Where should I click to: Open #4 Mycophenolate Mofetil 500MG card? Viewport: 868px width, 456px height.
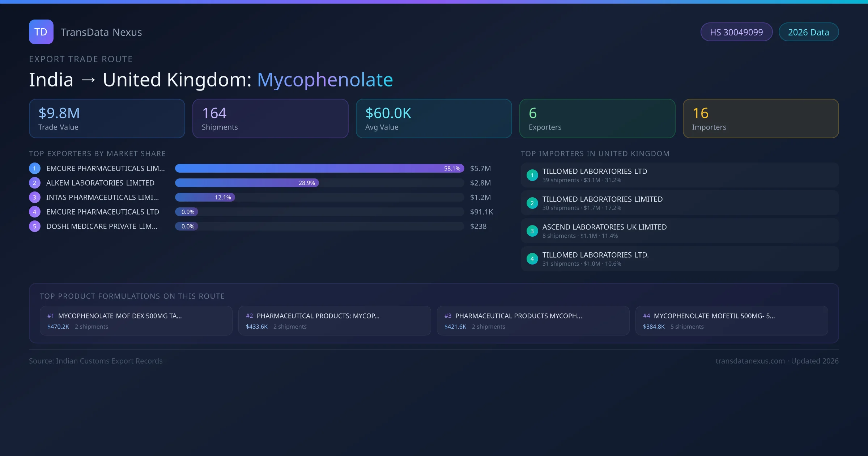731,321
